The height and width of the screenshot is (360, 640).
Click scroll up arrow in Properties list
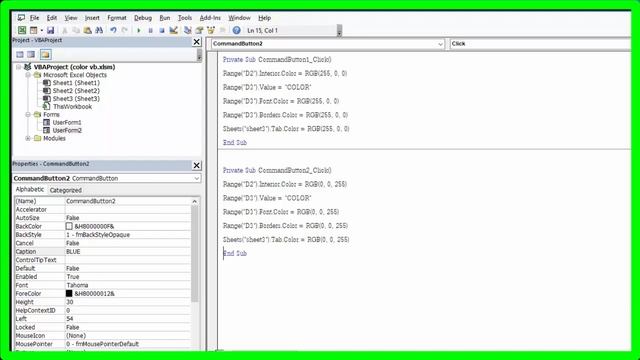tap(195, 201)
